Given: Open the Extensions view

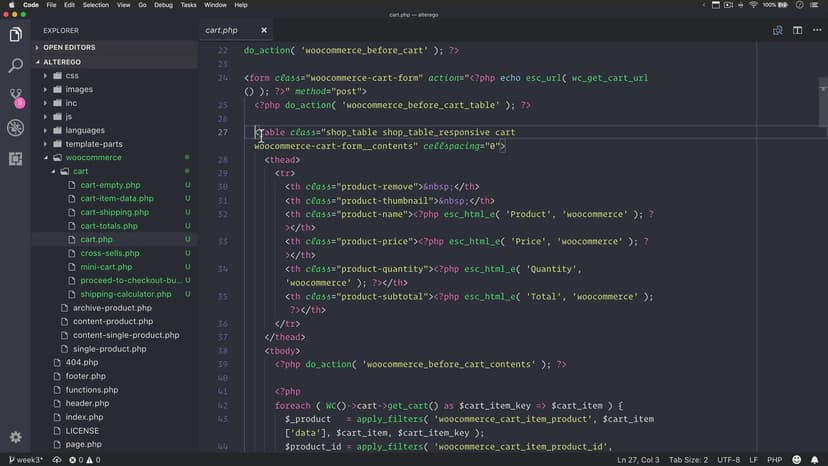Looking at the screenshot, I should tap(15, 158).
